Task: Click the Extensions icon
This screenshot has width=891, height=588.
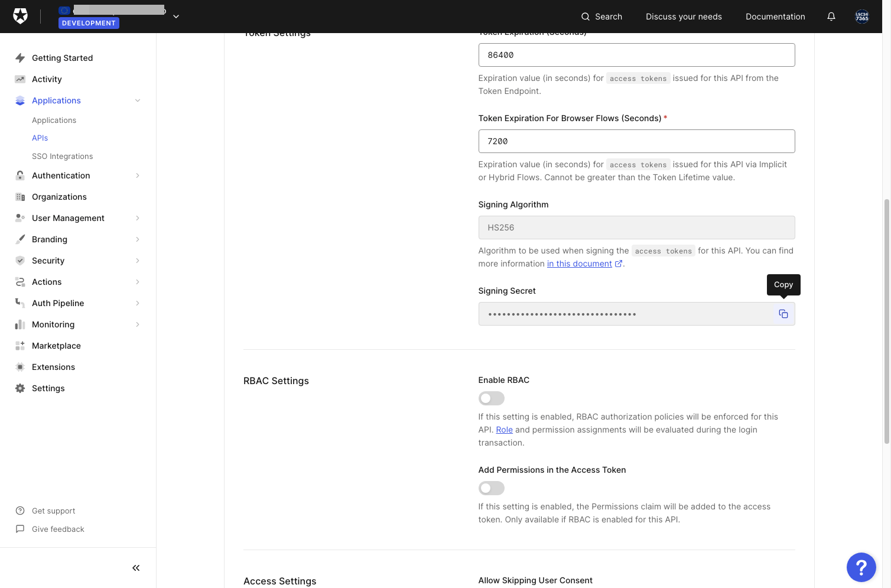Action: point(20,367)
